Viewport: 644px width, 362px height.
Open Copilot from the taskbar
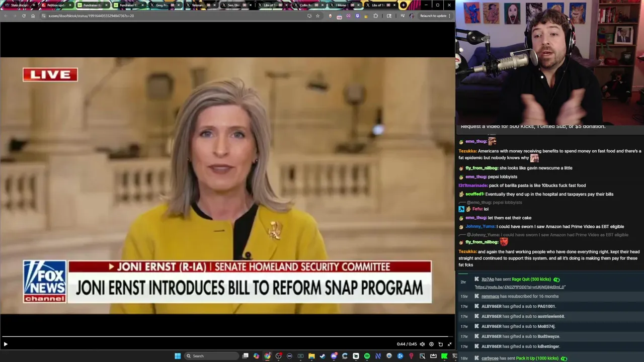(x=256, y=356)
